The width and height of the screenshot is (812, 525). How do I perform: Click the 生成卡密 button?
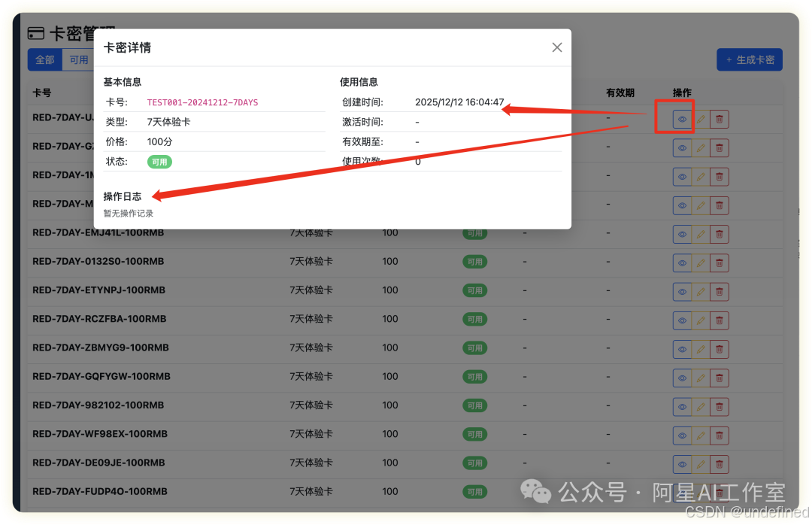[750, 60]
